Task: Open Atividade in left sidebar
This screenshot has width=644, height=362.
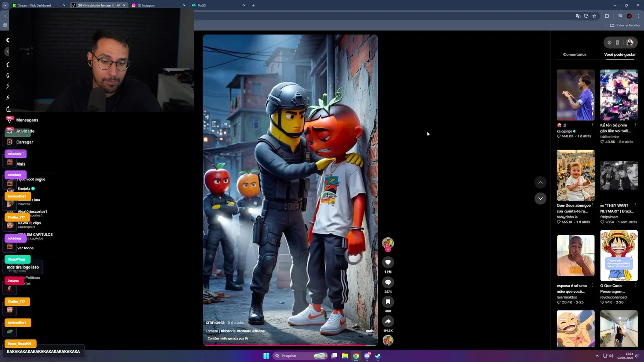Action: (25, 131)
